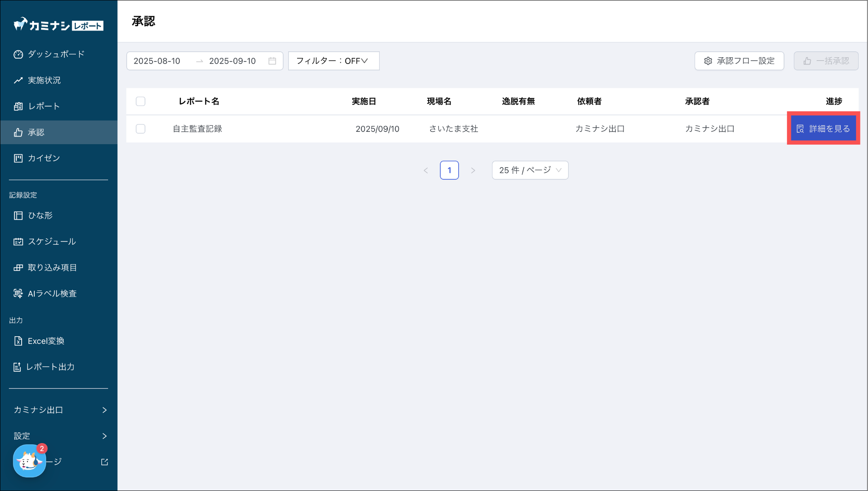The width and height of the screenshot is (868, 491).
Task: Expand the 設定 sidebar menu
Action: [x=59, y=436]
